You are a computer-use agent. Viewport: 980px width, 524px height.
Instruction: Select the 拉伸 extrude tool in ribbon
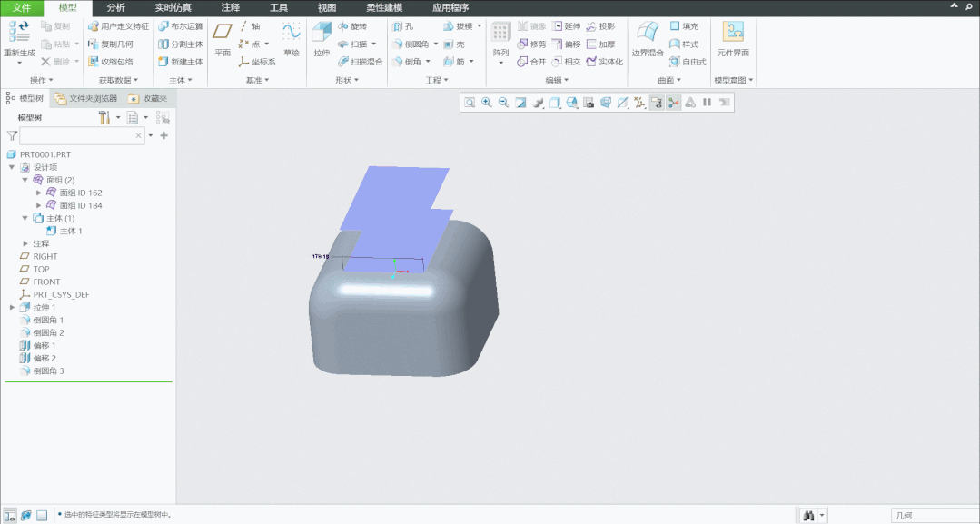click(x=322, y=39)
